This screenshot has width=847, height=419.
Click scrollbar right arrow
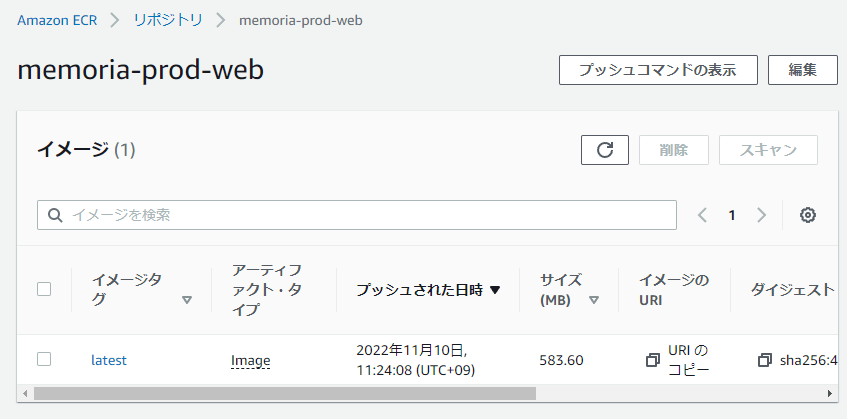coord(830,394)
